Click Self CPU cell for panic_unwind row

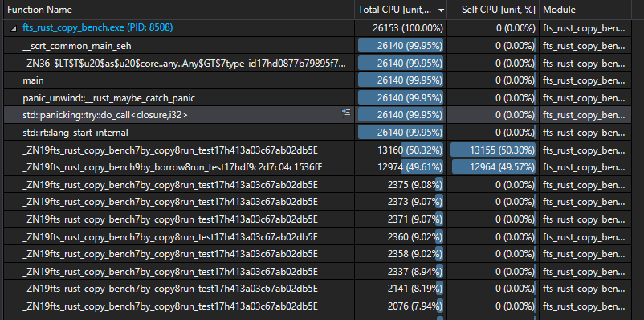pos(493,98)
